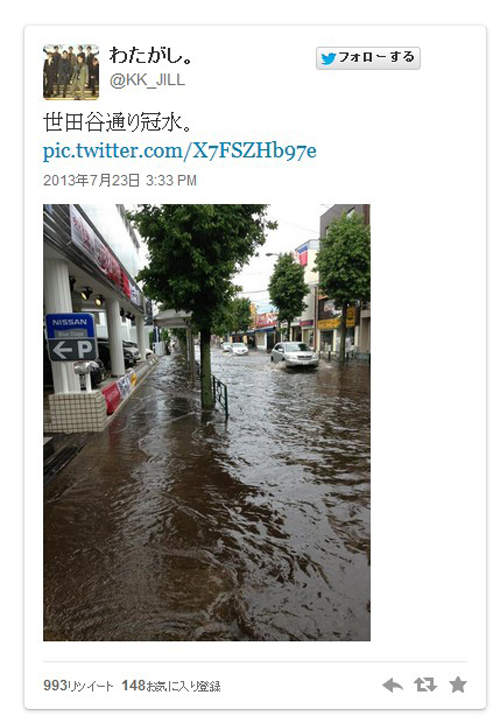Click the Twitter bird icon on follow button
This screenshot has width=500, height=723.
(328, 59)
